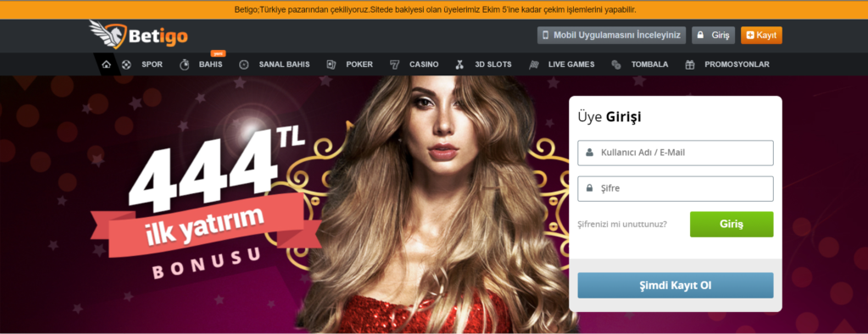Open the SANAL BAHIS menu item
The image size is (868, 334).
click(x=284, y=64)
